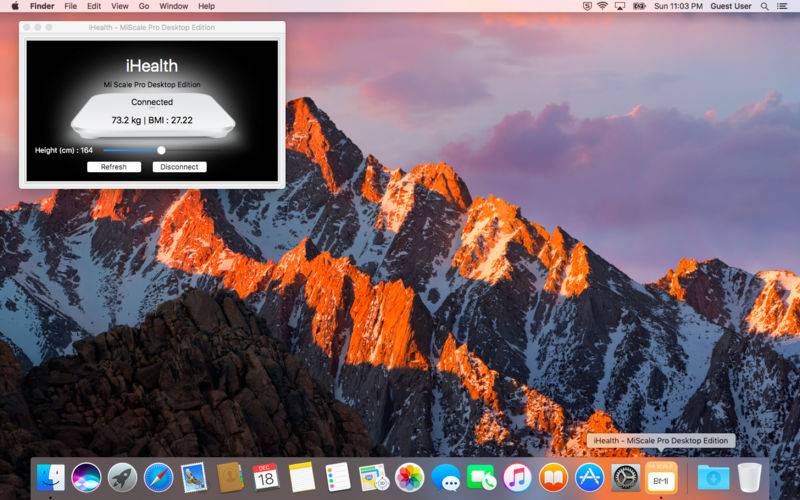
Task: Open Spotlight search magnifier
Action: pos(764,6)
